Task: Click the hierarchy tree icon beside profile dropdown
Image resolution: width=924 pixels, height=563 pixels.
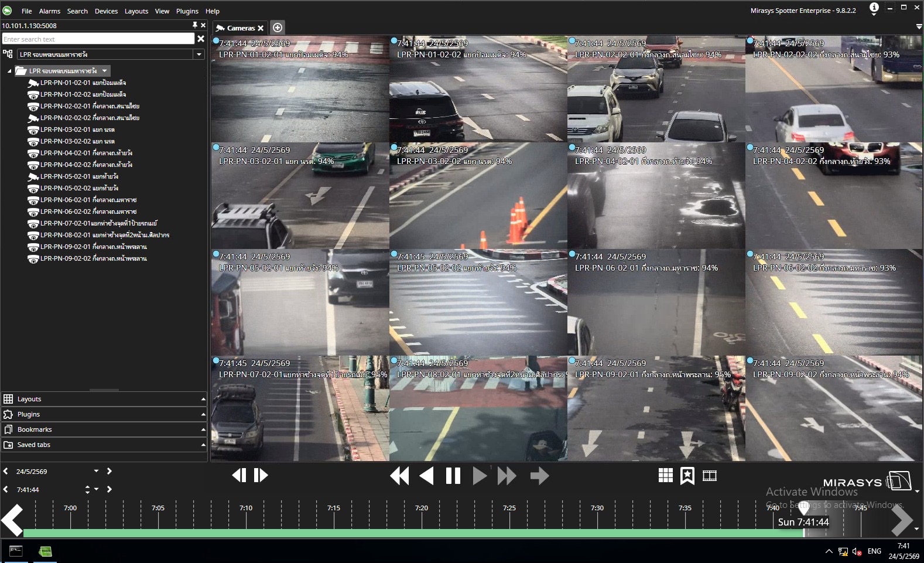Action: (x=8, y=54)
